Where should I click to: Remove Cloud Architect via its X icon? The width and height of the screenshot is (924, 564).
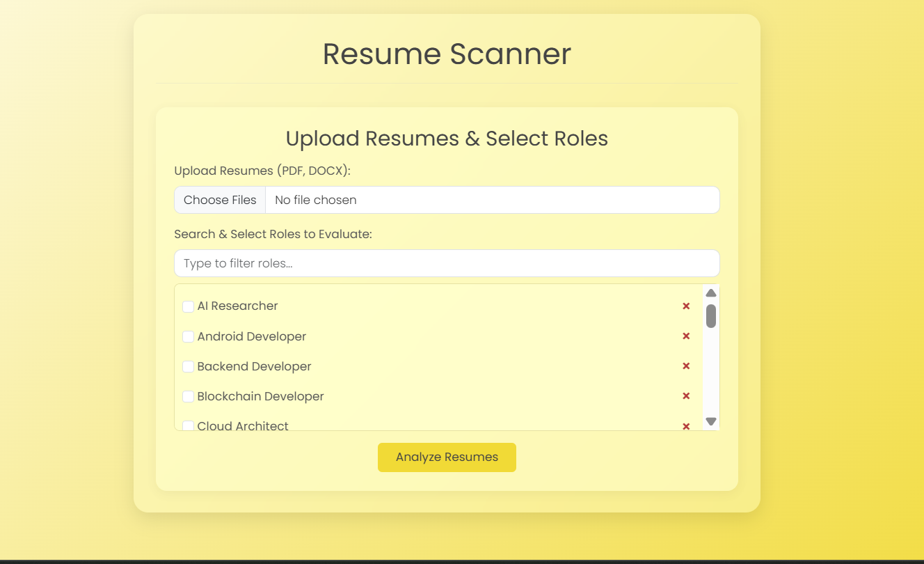[686, 425]
